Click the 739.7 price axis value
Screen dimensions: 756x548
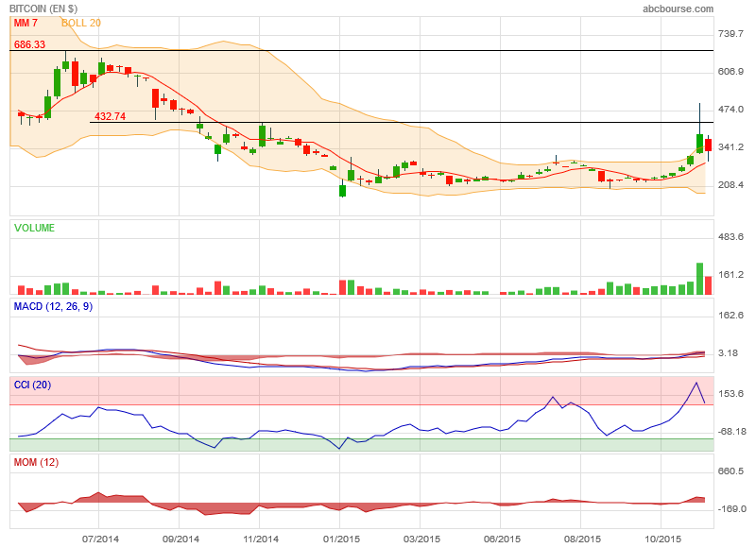click(x=733, y=34)
